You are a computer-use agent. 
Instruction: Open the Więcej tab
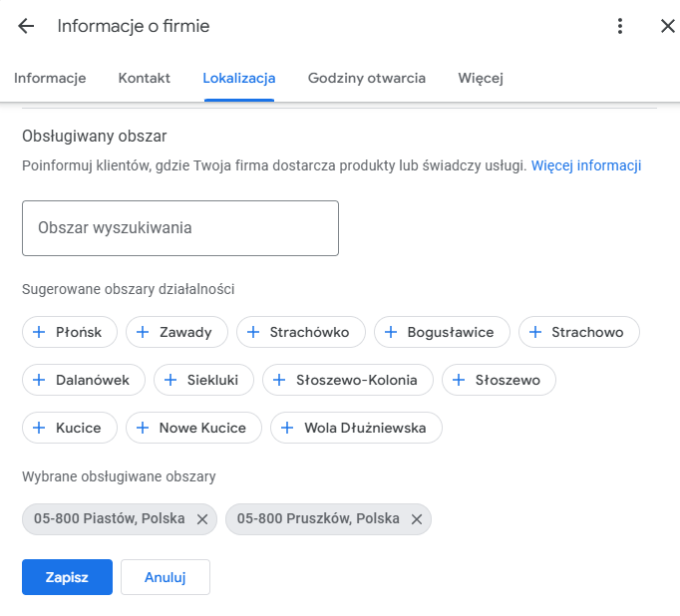pos(481,78)
